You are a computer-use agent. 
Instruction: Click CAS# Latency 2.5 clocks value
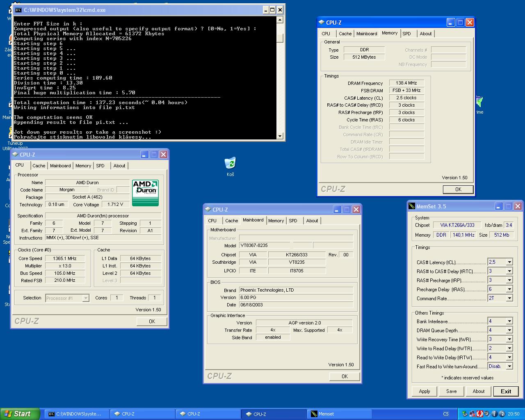[406, 98]
